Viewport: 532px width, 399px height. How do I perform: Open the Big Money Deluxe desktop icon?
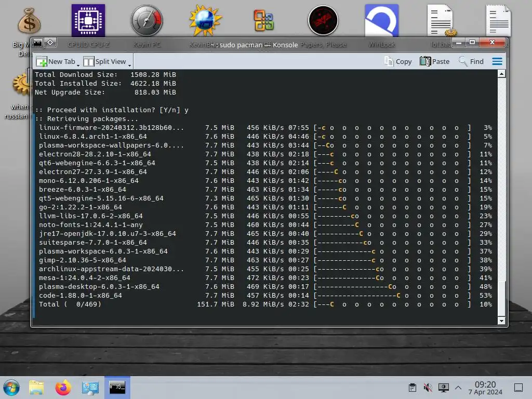(29, 21)
